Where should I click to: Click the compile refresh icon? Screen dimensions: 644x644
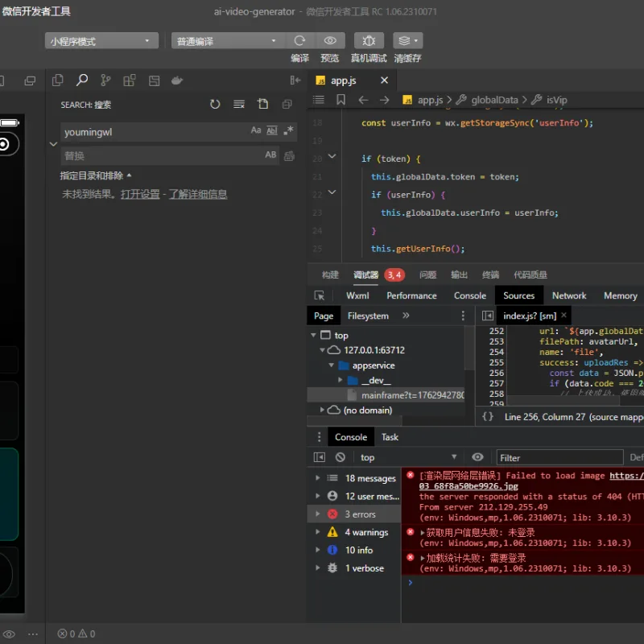299,41
